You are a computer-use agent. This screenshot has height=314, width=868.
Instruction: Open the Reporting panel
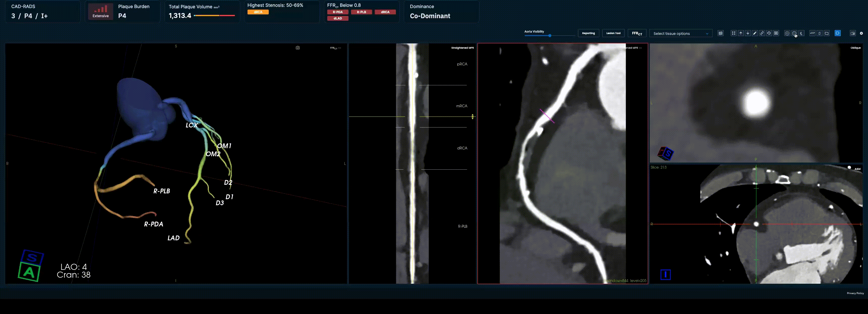pos(588,33)
